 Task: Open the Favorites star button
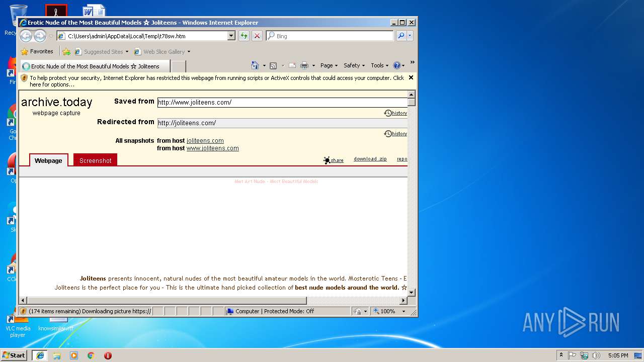pos(37,51)
